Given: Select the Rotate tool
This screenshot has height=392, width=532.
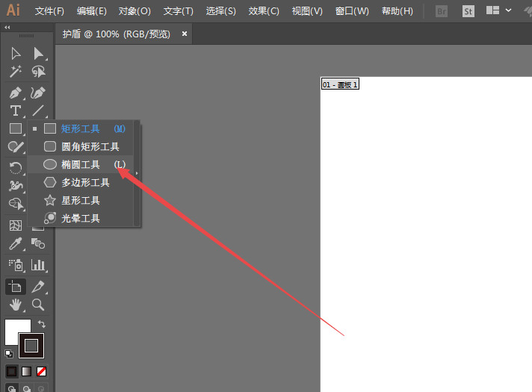Looking at the screenshot, I should pos(16,168).
